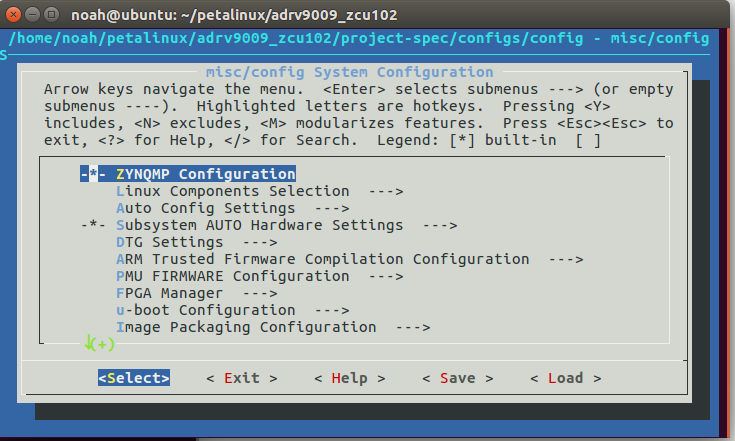Expand DTG Settings submenu

coord(196,242)
